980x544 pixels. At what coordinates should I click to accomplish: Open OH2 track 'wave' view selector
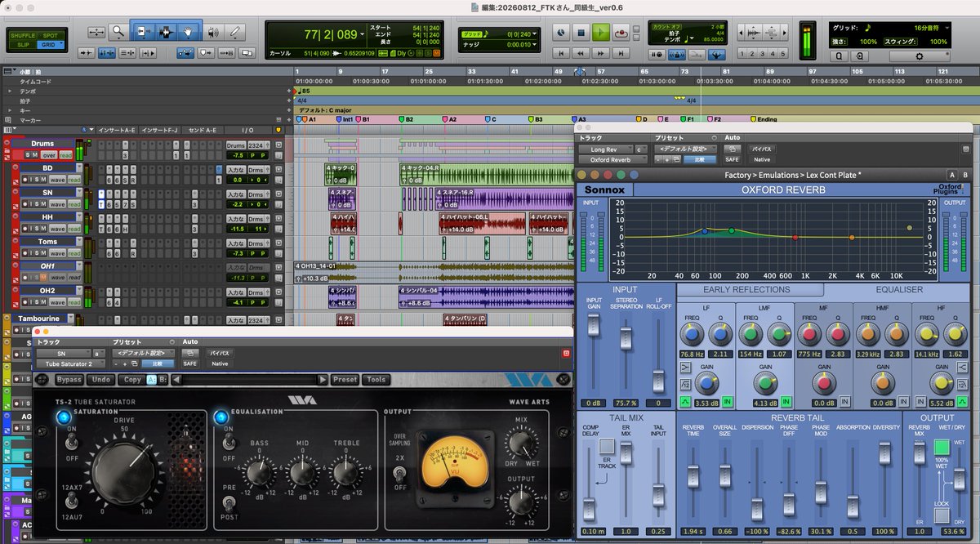click(x=57, y=302)
